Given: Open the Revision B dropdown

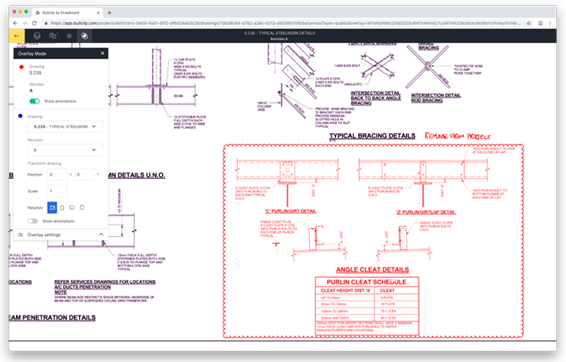Looking at the screenshot, I should pyautogui.click(x=65, y=150).
